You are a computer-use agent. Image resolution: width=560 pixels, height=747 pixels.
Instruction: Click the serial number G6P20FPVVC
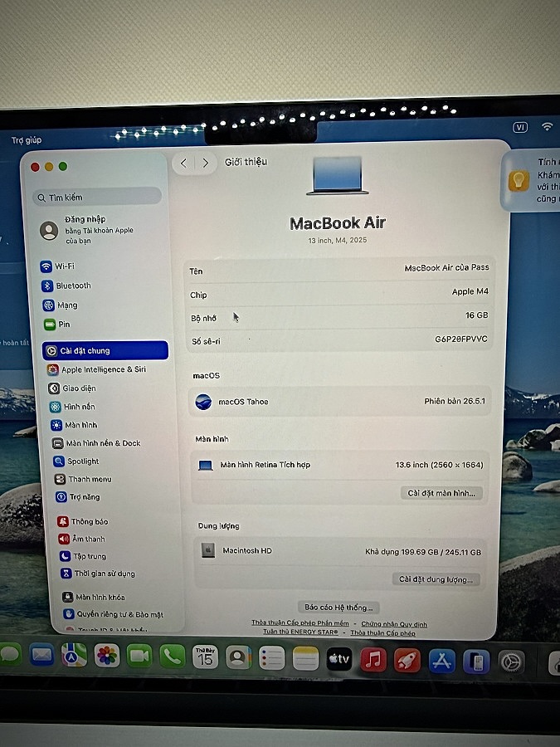coord(461,339)
